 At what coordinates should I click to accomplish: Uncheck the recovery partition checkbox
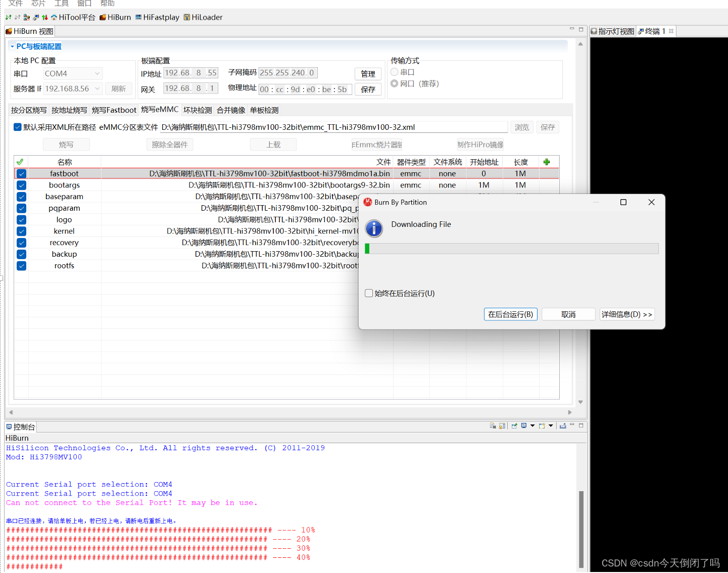(x=21, y=243)
